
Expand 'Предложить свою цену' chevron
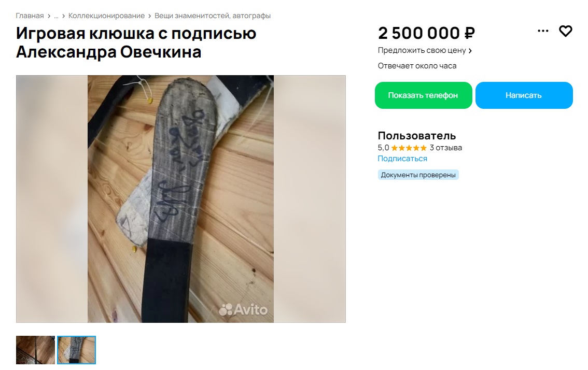click(x=470, y=51)
